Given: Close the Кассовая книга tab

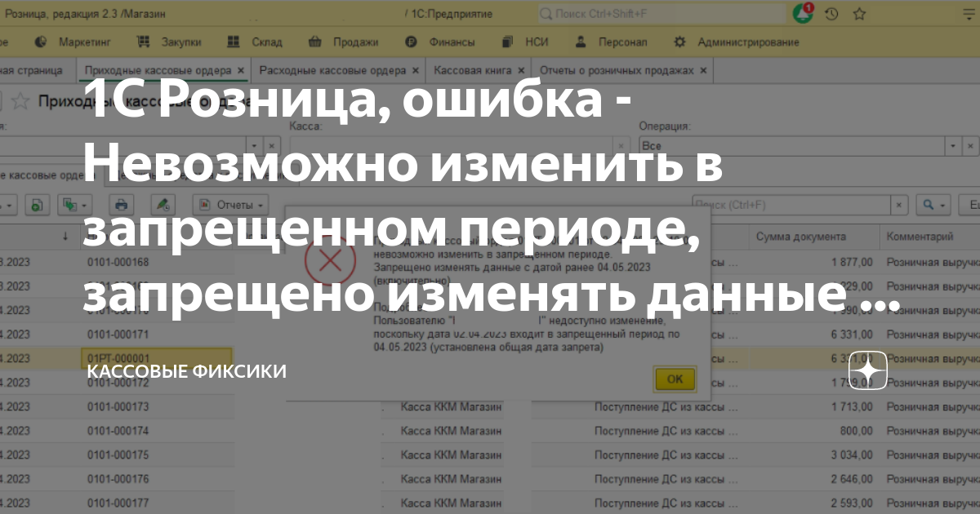Looking at the screenshot, I should tap(520, 71).
